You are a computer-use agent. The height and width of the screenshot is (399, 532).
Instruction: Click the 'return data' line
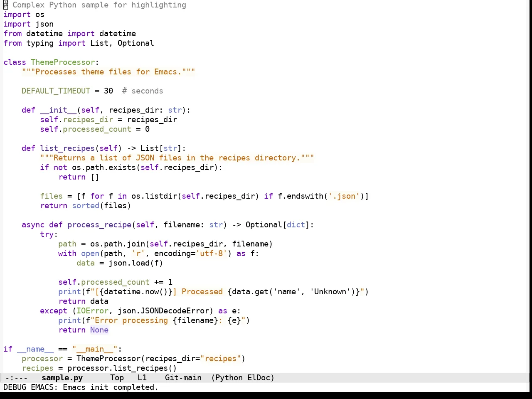click(83, 301)
